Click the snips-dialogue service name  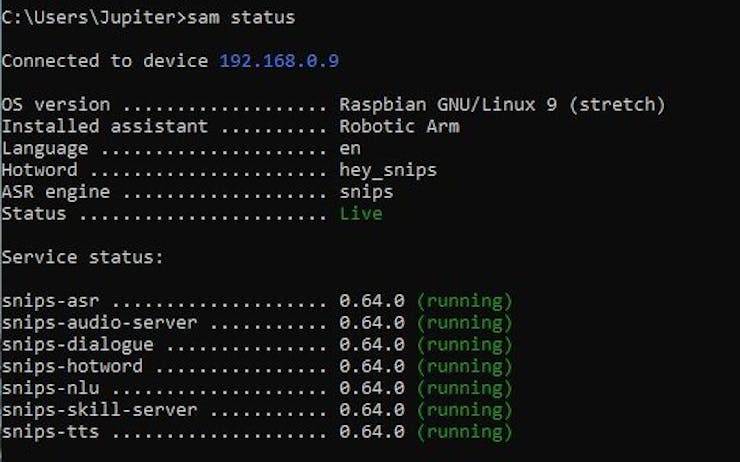click(77, 345)
